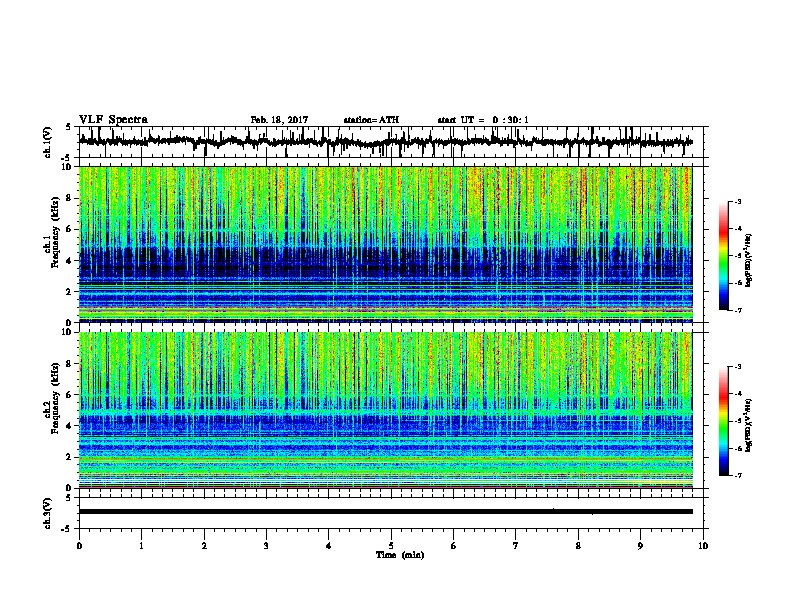Viewport: 792px width, 612px height.
Task: Click the "8" kHz tick of ch.1 spectrogram
Action: 69,198
